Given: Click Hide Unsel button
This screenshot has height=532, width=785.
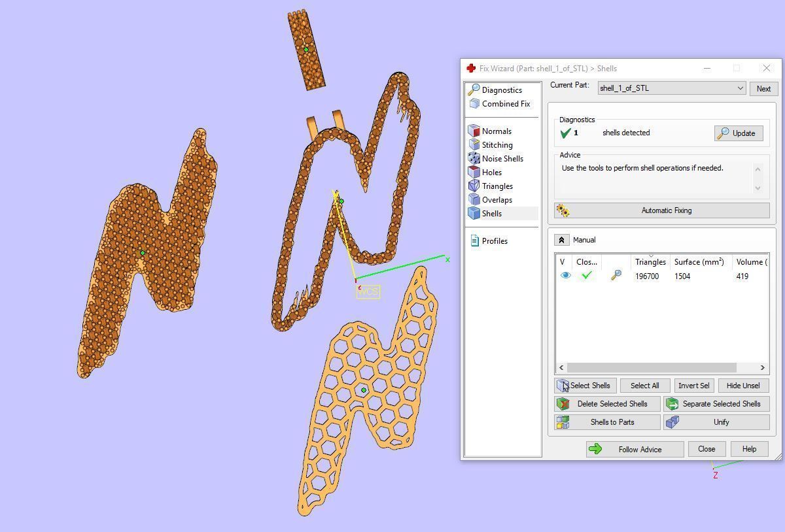Looking at the screenshot, I should coord(743,386).
